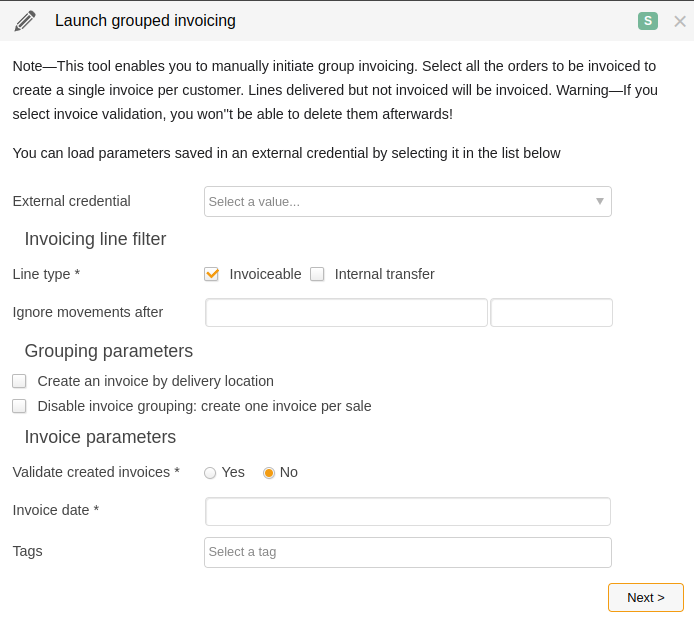Click the Invoicing line filter section heading

95,239
